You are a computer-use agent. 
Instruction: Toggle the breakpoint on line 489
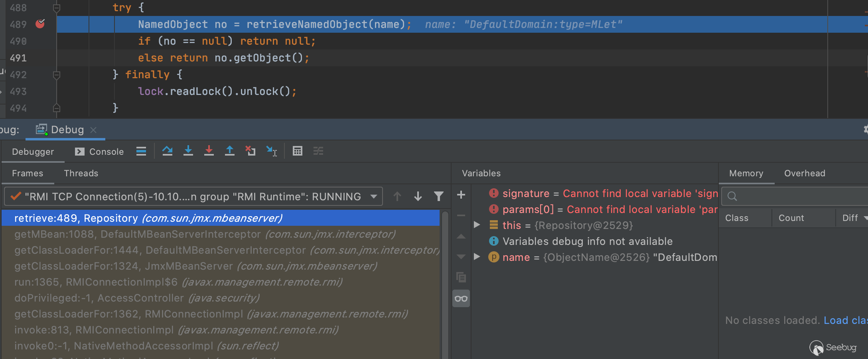pos(40,24)
